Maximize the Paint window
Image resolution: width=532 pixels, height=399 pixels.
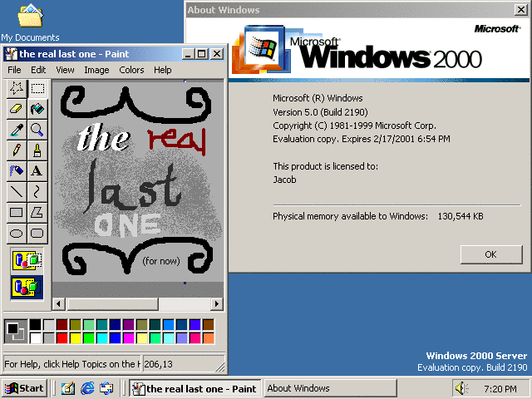(202, 54)
